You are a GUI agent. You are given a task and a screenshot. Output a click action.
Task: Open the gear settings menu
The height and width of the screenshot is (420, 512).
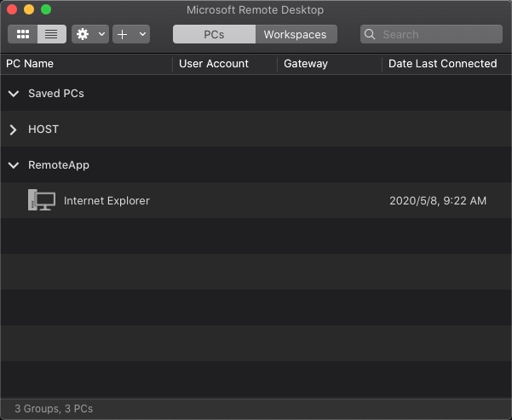(x=83, y=34)
